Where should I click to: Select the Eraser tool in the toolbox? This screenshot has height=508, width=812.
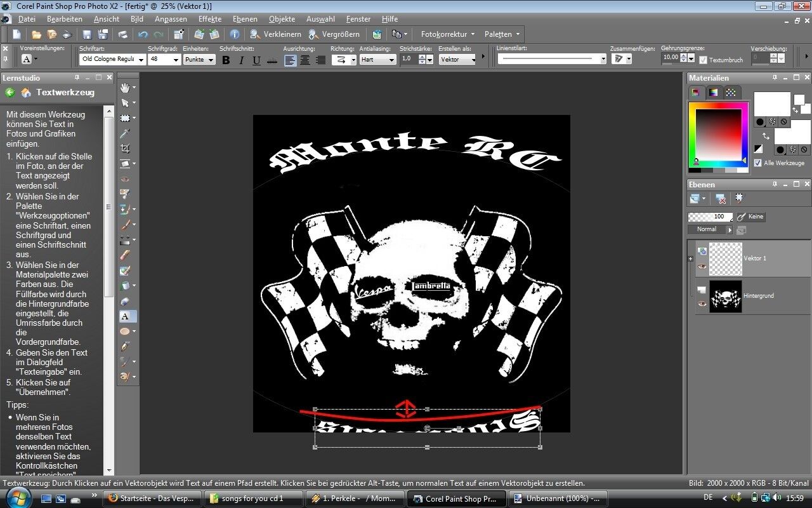pos(125,301)
